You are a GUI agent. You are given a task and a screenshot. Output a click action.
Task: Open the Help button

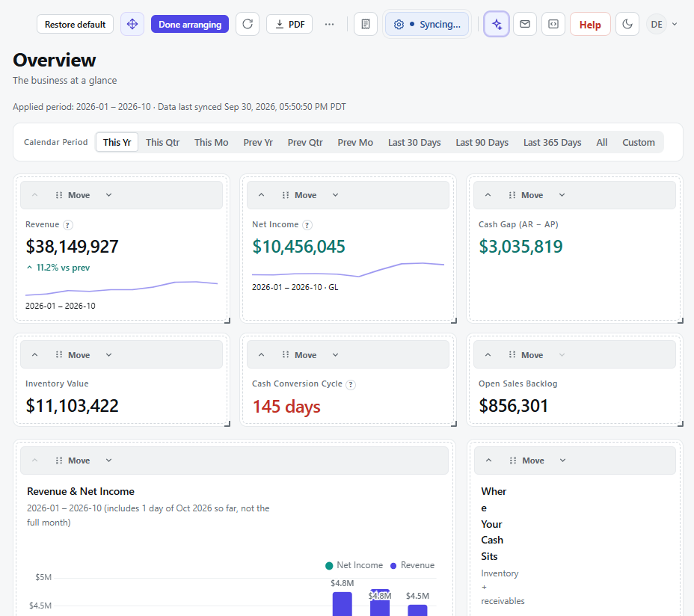[x=590, y=25]
